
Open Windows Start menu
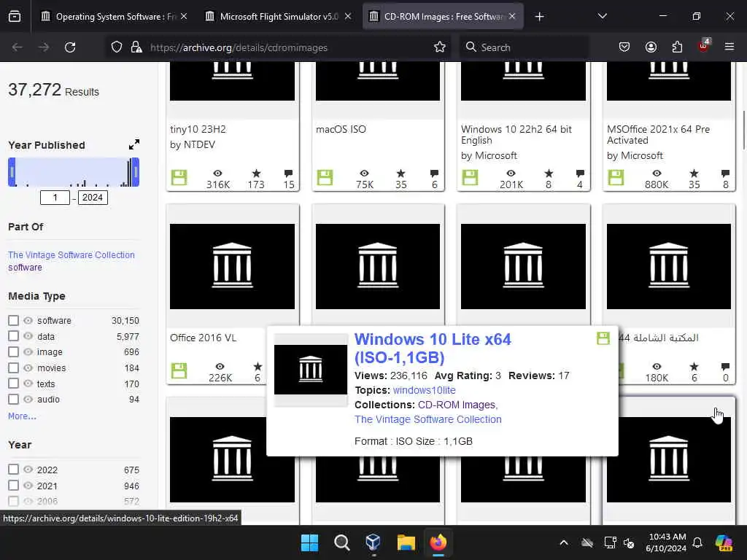click(x=309, y=542)
